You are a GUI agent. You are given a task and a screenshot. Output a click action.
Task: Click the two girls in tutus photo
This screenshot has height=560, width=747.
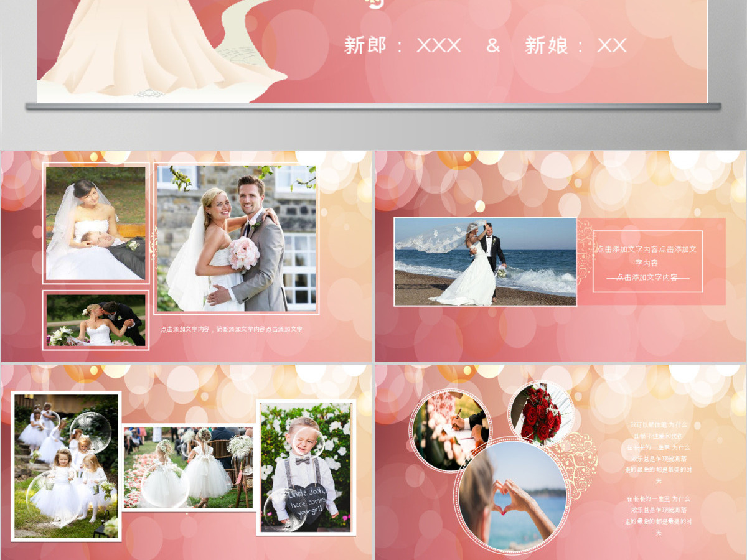(x=188, y=467)
